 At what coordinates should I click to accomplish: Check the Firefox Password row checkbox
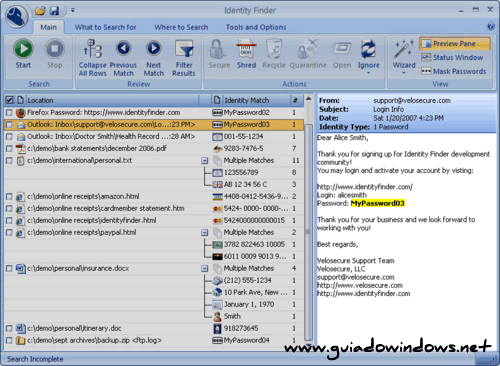9,113
